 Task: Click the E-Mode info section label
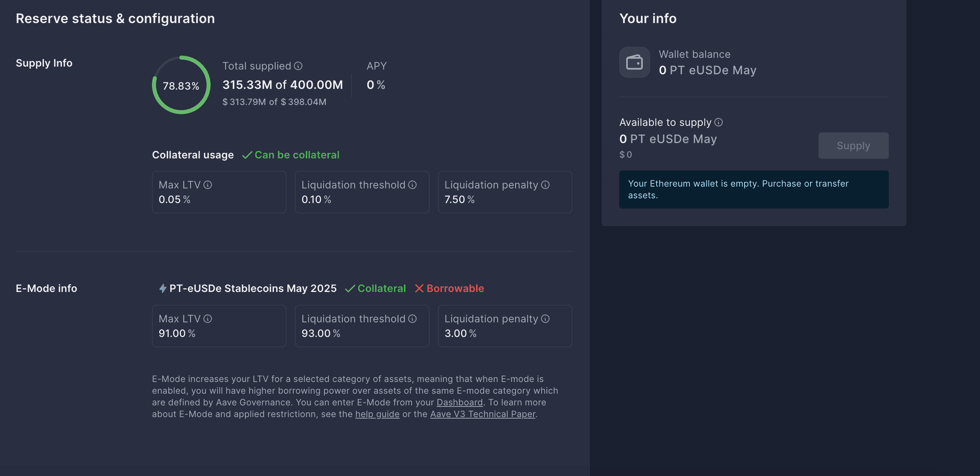(47, 288)
